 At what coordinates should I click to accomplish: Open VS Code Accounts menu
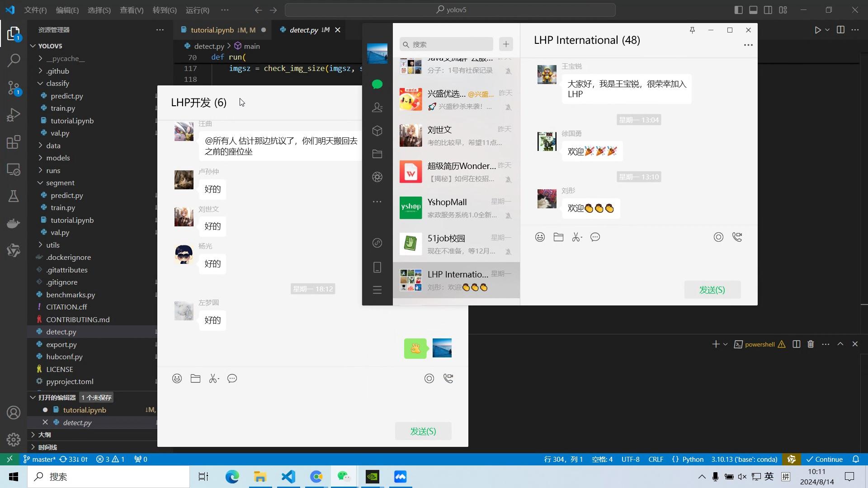pyautogui.click(x=14, y=413)
